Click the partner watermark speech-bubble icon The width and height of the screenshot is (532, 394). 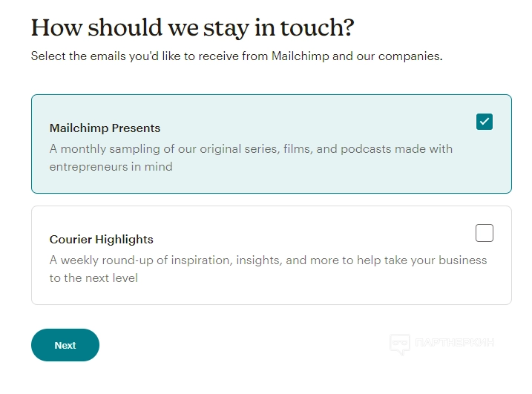(400, 344)
